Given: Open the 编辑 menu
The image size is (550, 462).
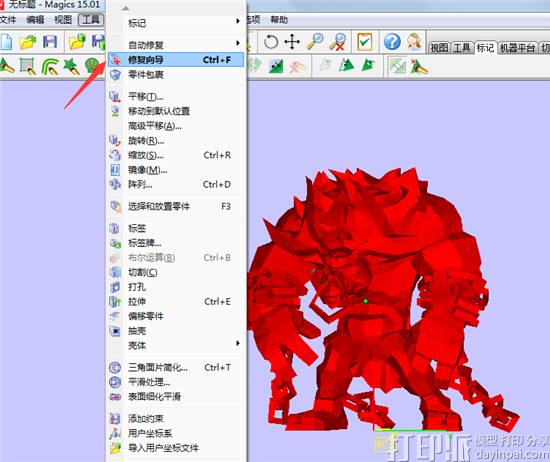Looking at the screenshot, I should [x=35, y=20].
